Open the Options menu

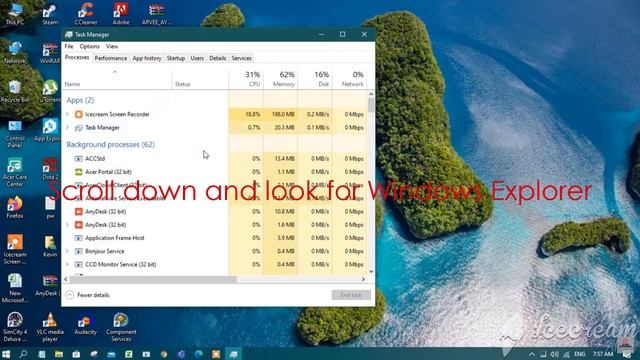pos(89,47)
